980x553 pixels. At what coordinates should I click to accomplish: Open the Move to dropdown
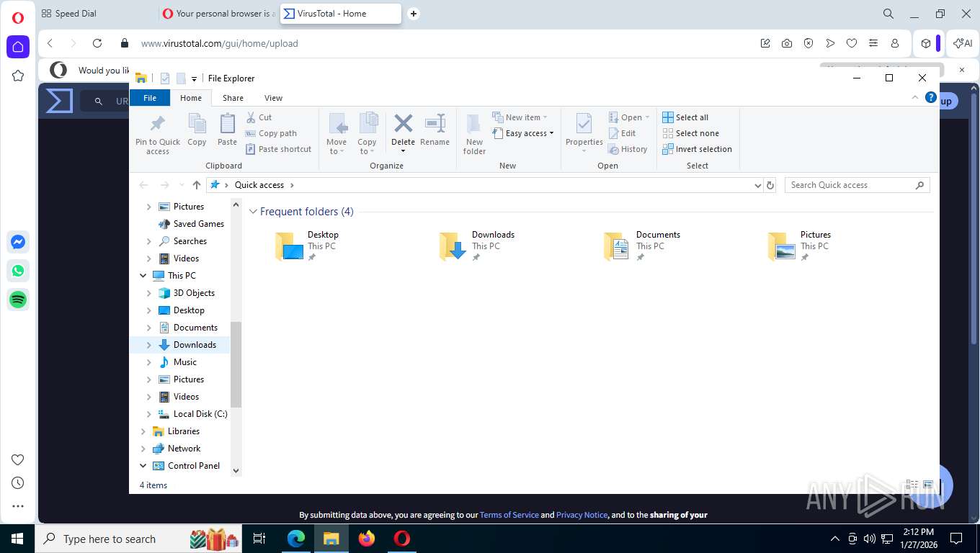(337, 134)
